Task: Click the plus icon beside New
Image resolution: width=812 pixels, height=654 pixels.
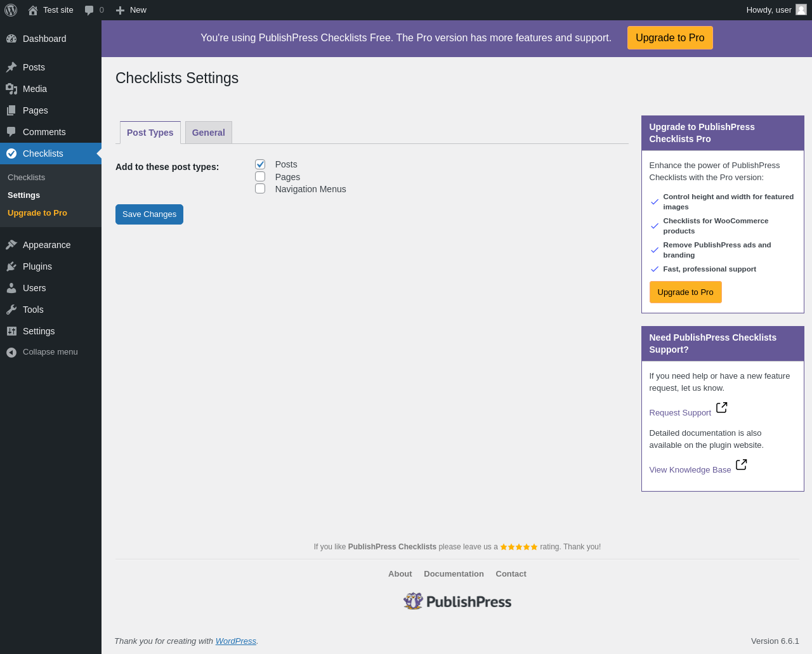Action: 120,10
